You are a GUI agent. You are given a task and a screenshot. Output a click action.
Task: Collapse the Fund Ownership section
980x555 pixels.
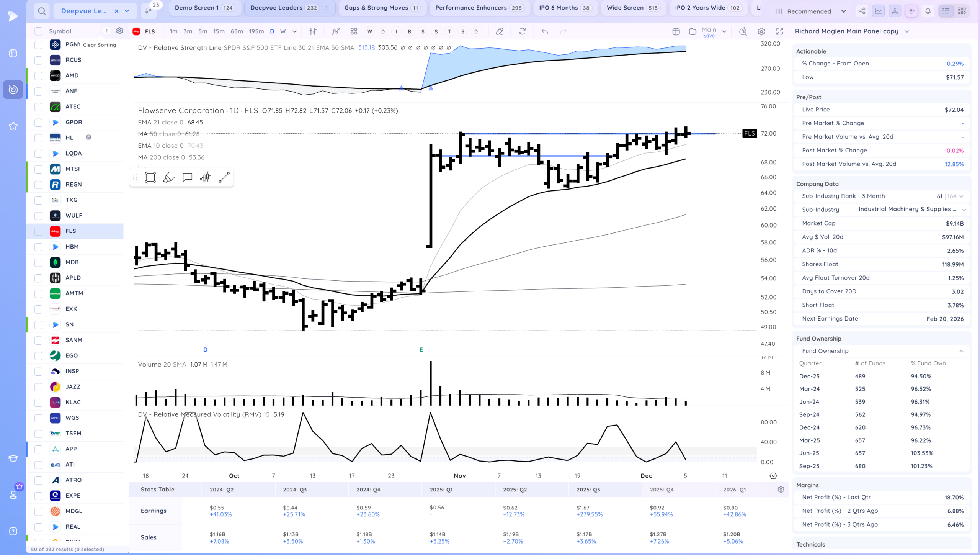(961, 351)
